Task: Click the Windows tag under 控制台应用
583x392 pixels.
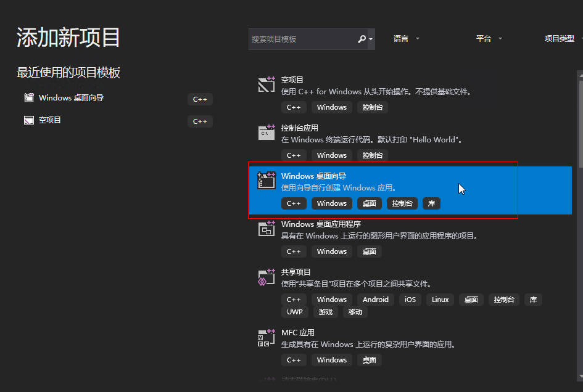Action: pos(332,155)
